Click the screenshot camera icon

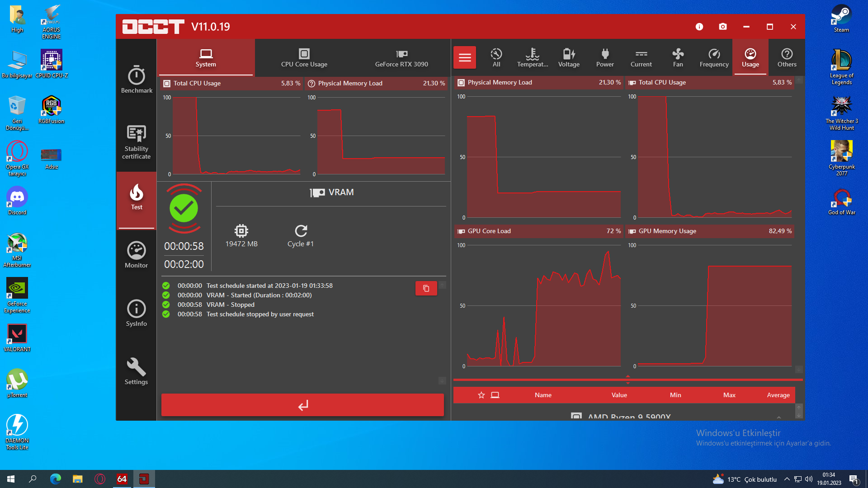(x=723, y=27)
